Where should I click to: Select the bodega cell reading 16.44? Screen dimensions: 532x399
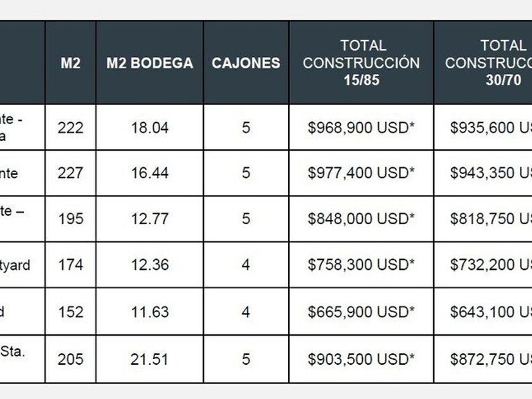[x=149, y=173]
